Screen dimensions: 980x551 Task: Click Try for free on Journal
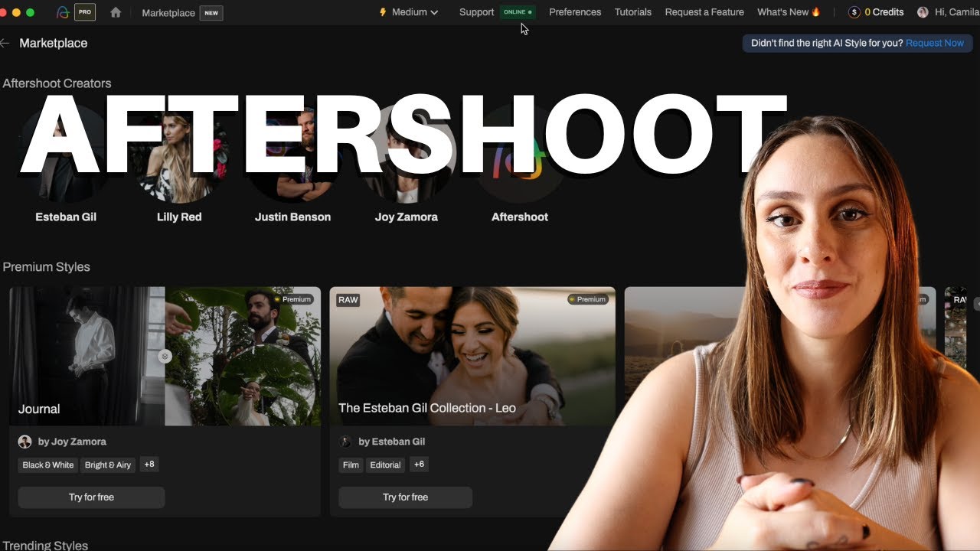coord(91,497)
